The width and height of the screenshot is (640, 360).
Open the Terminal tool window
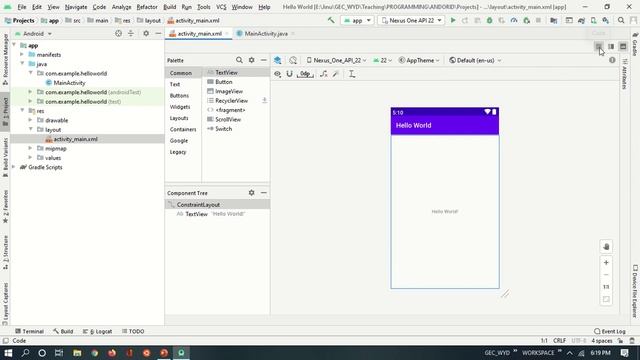(29, 331)
